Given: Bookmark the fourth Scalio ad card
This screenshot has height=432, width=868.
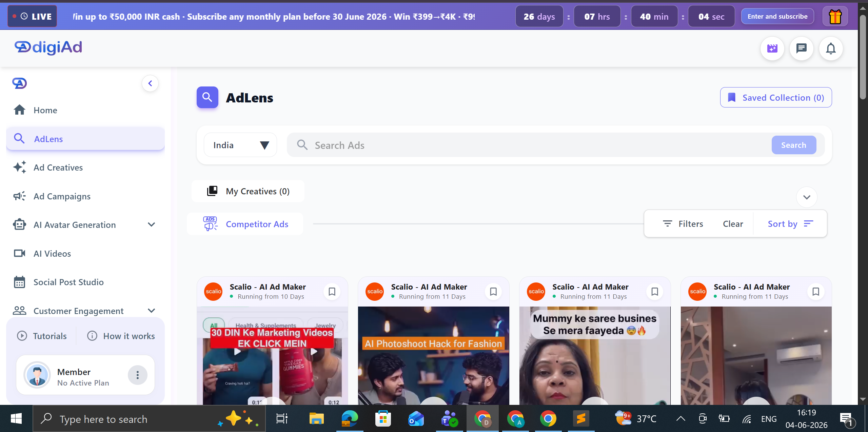Looking at the screenshot, I should pos(816,292).
